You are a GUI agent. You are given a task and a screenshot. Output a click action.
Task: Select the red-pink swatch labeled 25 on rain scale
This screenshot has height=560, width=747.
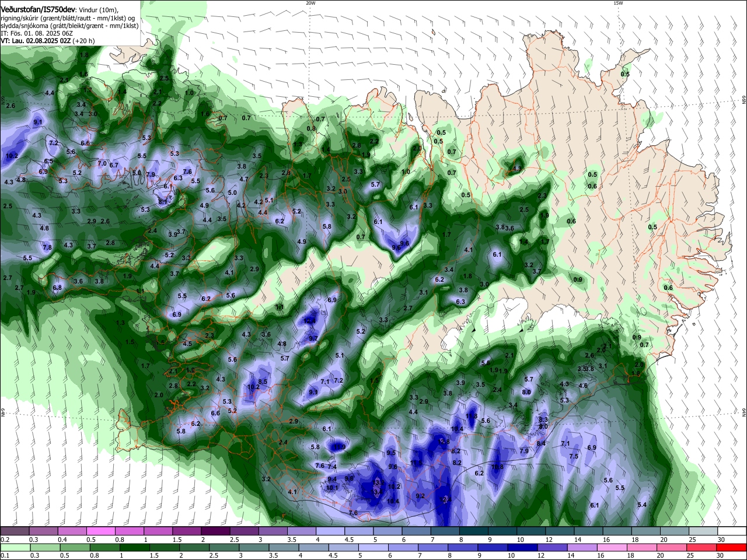702,547
